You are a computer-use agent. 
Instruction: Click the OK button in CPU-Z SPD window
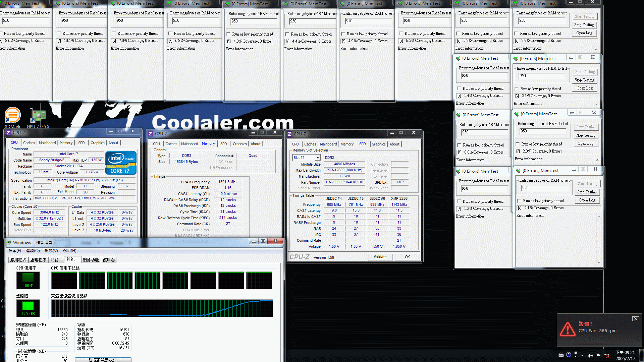coord(407,257)
